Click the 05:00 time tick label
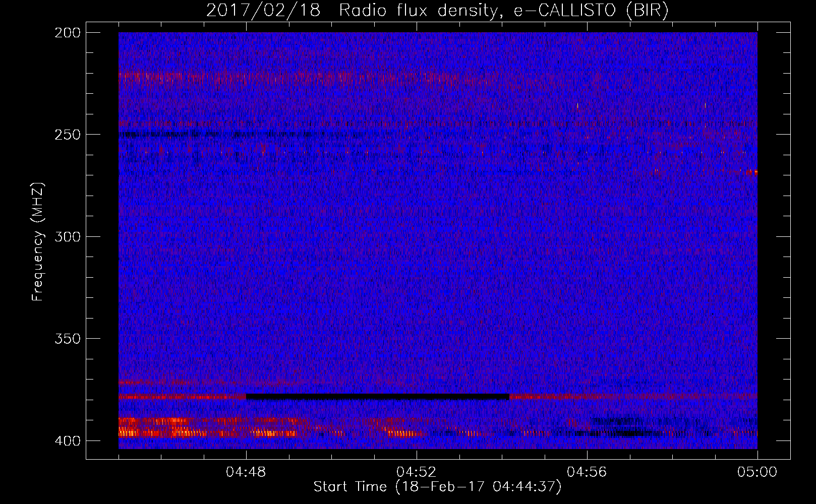The height and width of the screenshot is (504, 816). point(757,472)
